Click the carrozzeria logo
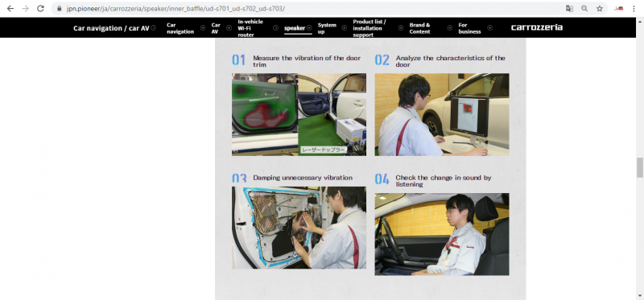Screen dimensions: 644x300 [x=537, y=27]
